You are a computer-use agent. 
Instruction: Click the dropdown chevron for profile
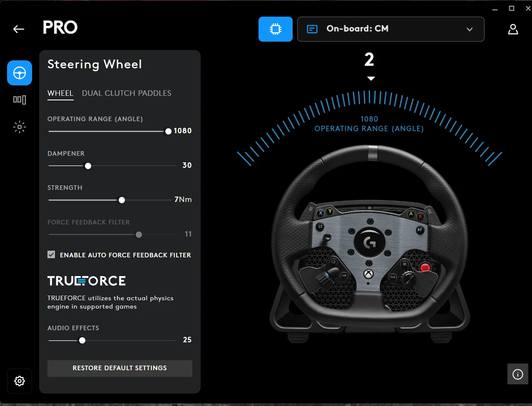(x=470, y=29)
